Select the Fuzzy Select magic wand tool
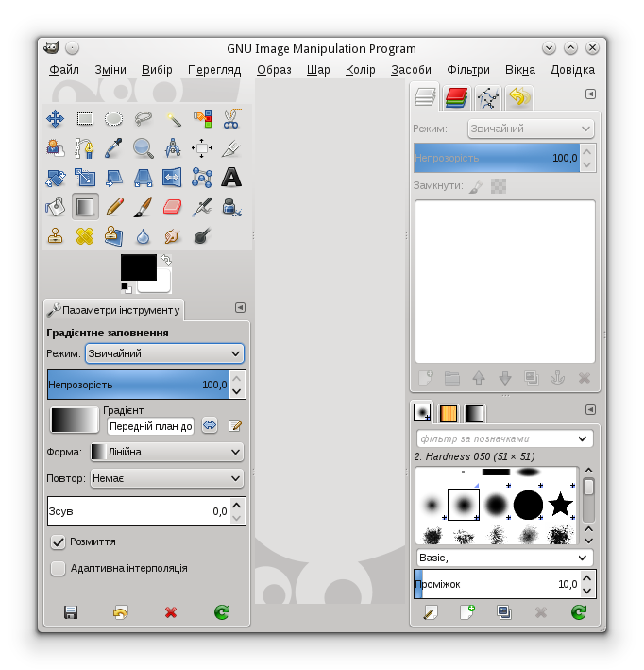644x670 pixels. click(173, 118)
